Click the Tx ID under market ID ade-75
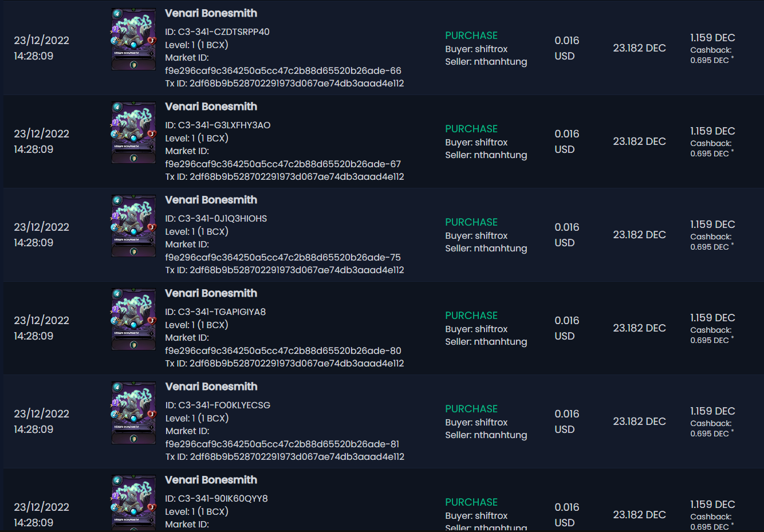The image size is (764, 532). [285, 270]
